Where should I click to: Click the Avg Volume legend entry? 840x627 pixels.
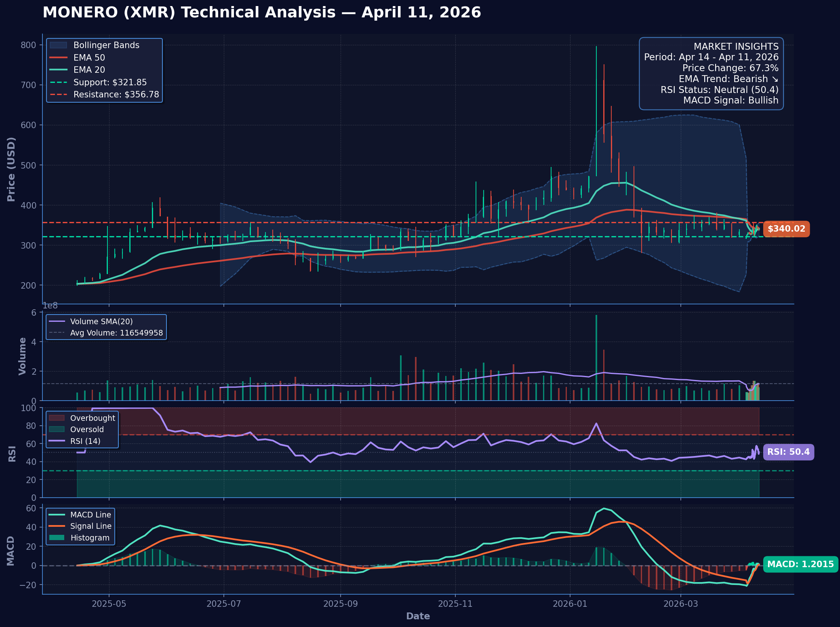[116, 333]
